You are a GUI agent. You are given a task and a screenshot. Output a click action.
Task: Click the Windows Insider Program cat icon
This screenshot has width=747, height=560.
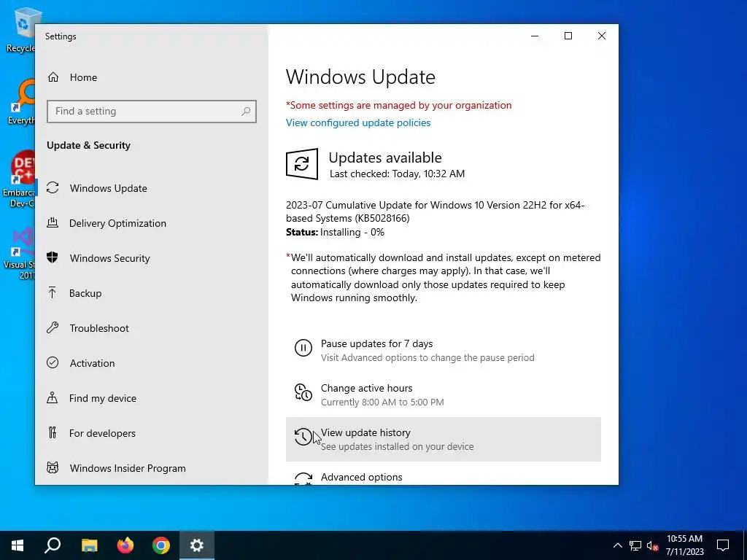click(53, 467)
